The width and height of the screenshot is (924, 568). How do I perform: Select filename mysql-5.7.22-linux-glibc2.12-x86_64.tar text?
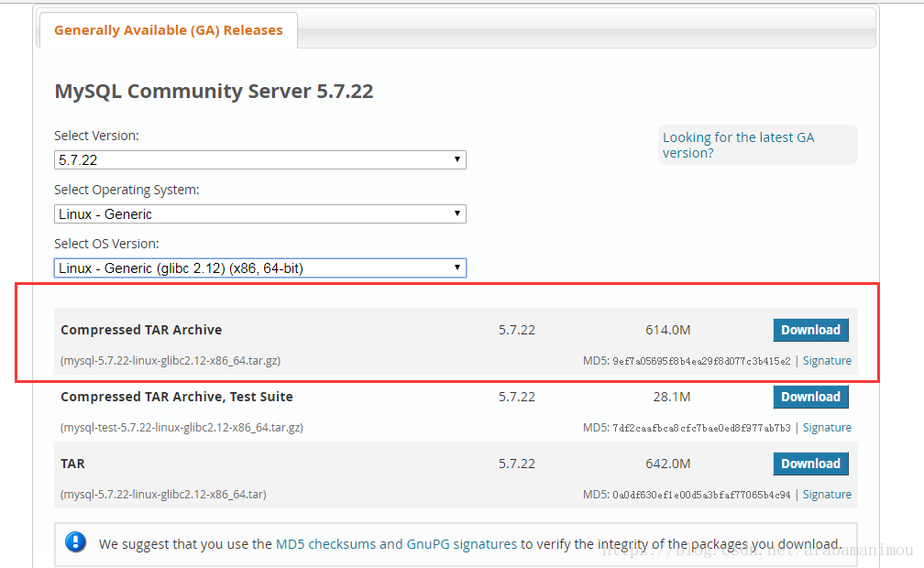coord(163,495)
